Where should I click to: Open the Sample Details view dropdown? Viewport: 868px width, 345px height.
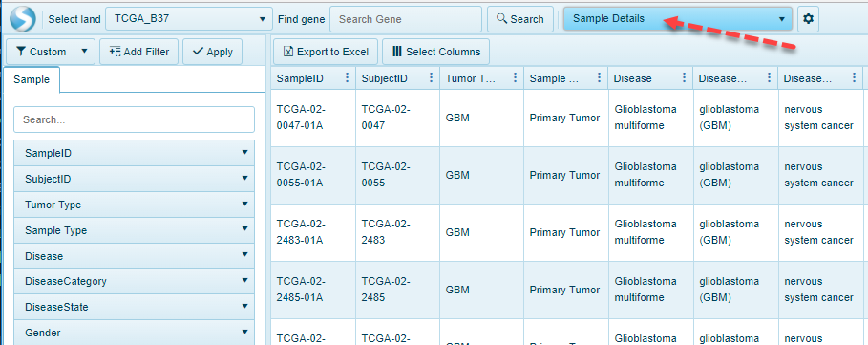678,19
